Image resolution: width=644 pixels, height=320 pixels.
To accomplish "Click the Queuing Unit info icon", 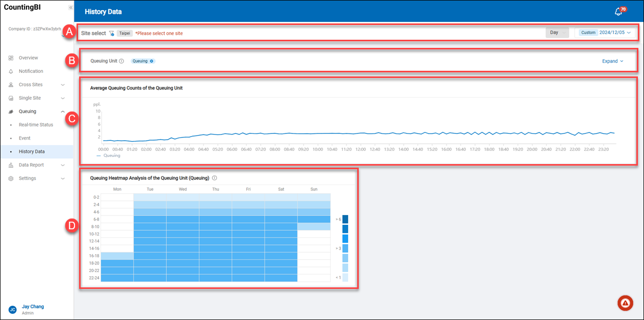I will [x=121, y=61].
